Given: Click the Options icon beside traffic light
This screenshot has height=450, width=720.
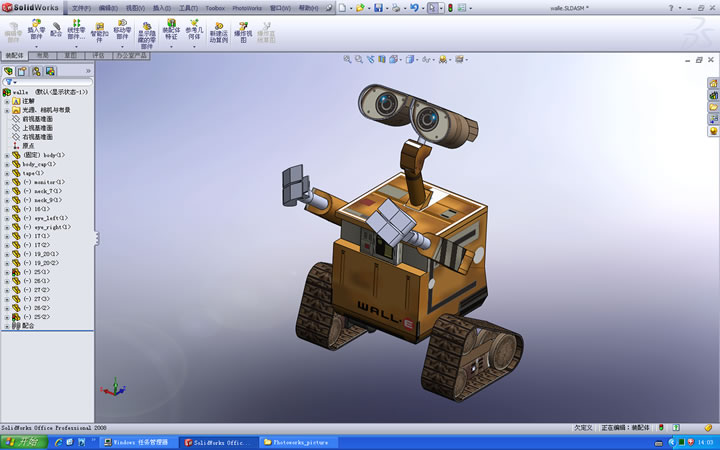Looking at the screenshot, I should coord(462,8).
